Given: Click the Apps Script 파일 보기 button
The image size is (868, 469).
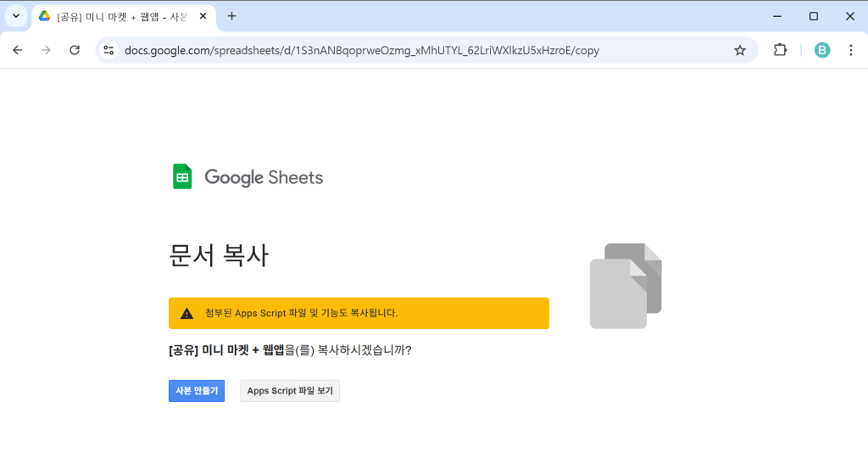Looking at the screenshot, I should [x=290, y=391].
